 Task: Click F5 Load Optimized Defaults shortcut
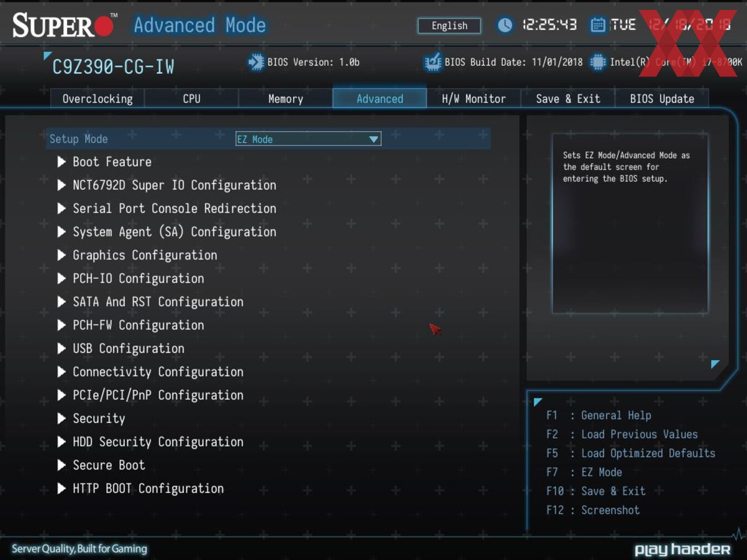631,453
